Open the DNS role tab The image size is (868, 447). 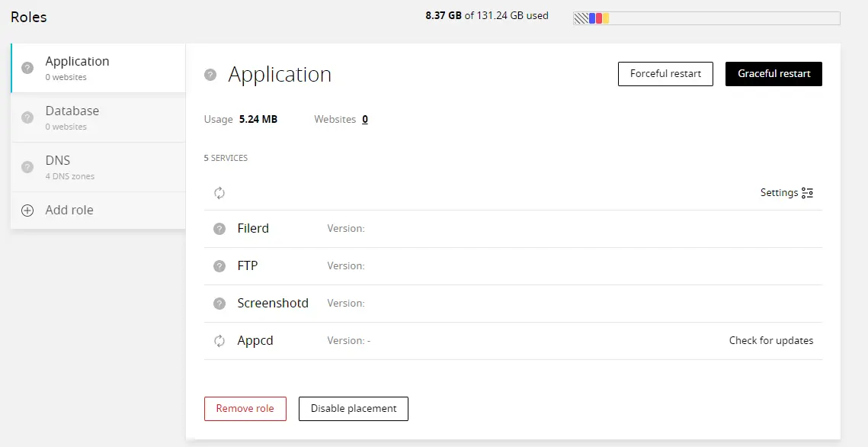[98, 167]
